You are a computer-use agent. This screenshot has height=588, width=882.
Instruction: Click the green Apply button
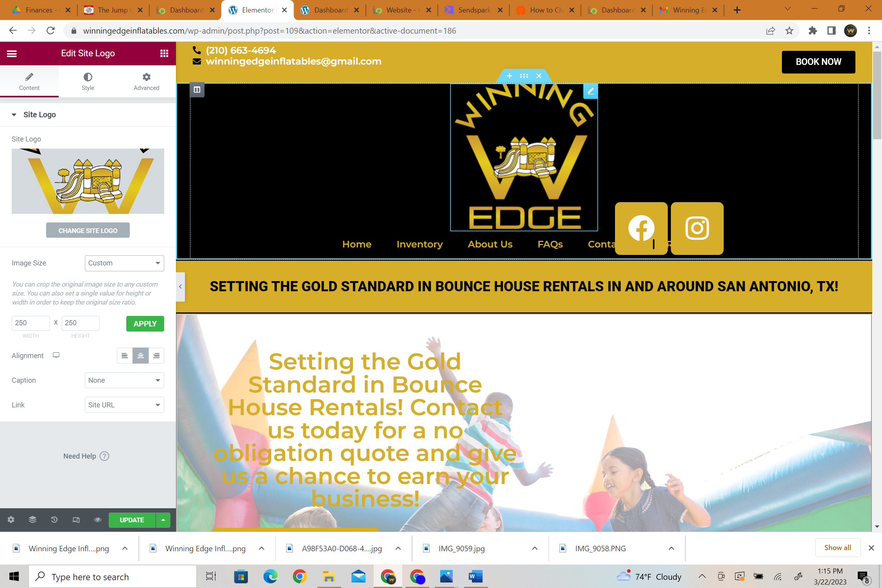tap(145, 324)
